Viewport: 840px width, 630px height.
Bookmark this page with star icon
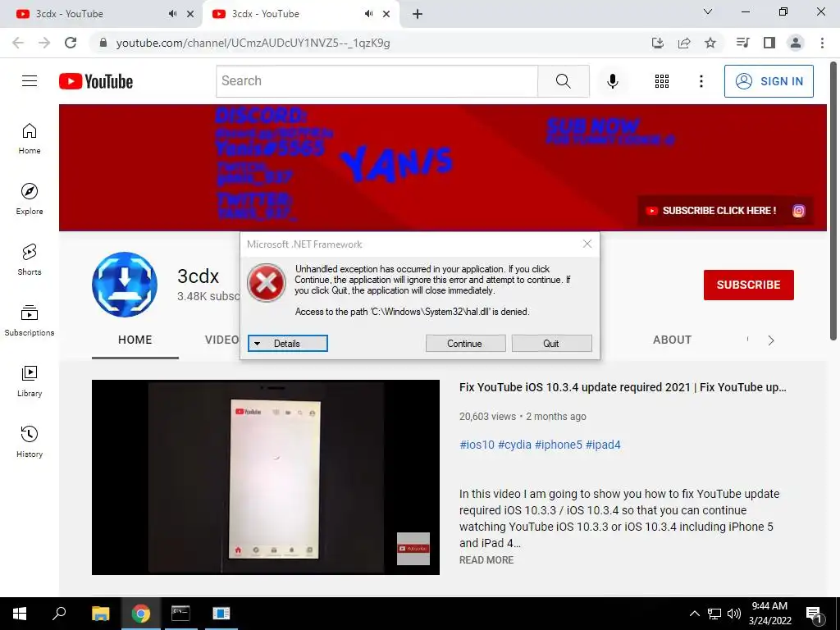point(710,43)
